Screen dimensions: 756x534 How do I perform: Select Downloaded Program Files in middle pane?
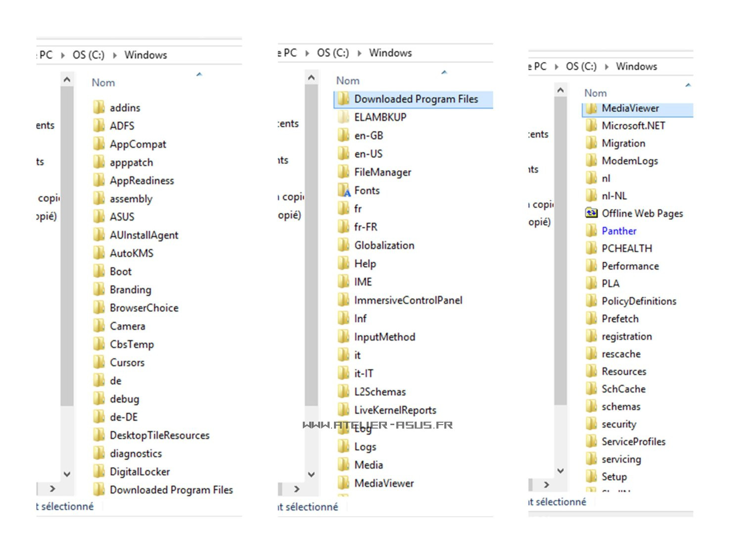[416, 99]
